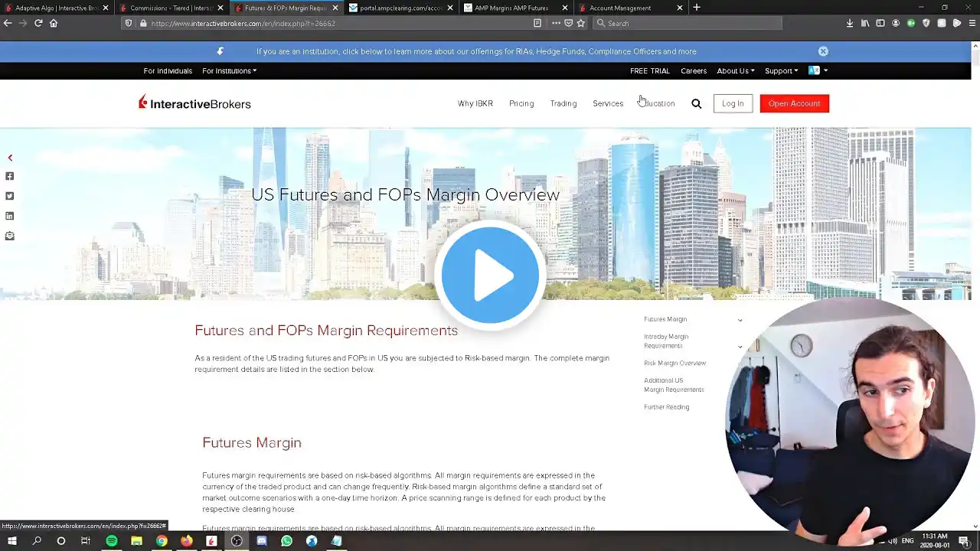Viewport: 980px width, 551px height.
Task: Go back to previous page
Action: (8, 23)
